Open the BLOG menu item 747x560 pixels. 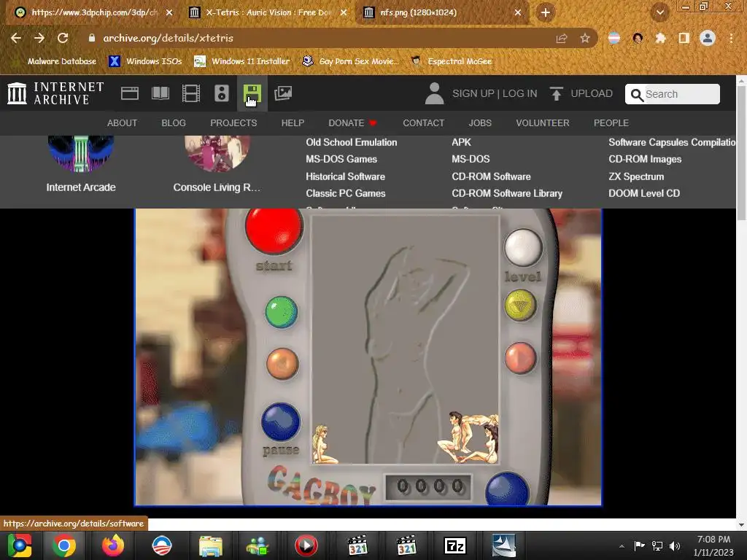[x=174, y=122]
